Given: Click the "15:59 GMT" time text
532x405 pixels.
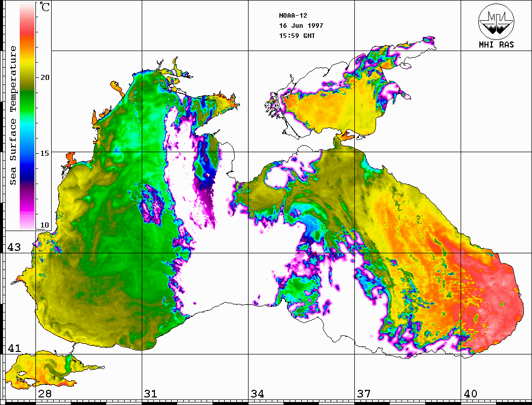Looking at the screenshot, I should [297, 35].
